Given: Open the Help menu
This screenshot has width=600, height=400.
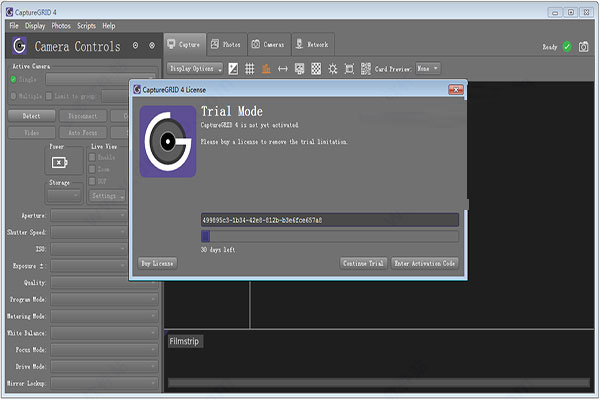Looking at the screenshot, I should [109, 26].
